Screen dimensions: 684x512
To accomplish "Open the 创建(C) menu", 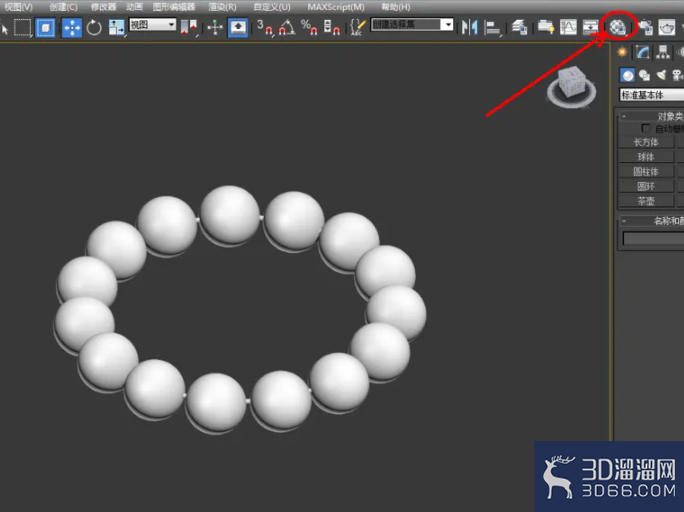I will [x=63, y=7].
